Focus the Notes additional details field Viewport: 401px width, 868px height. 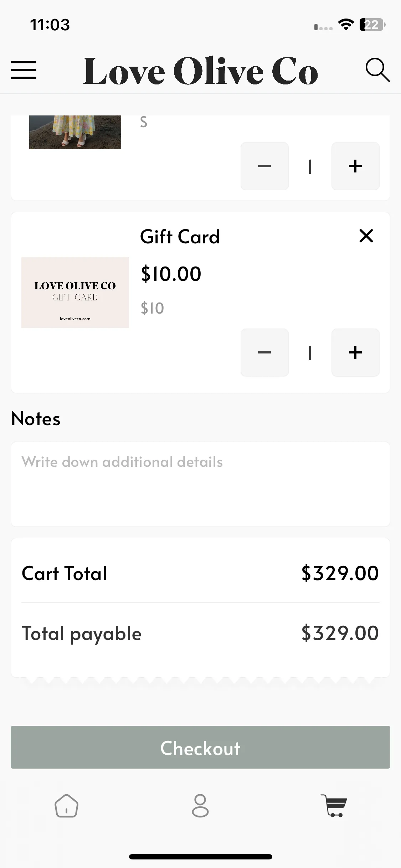tap(200, 484)
